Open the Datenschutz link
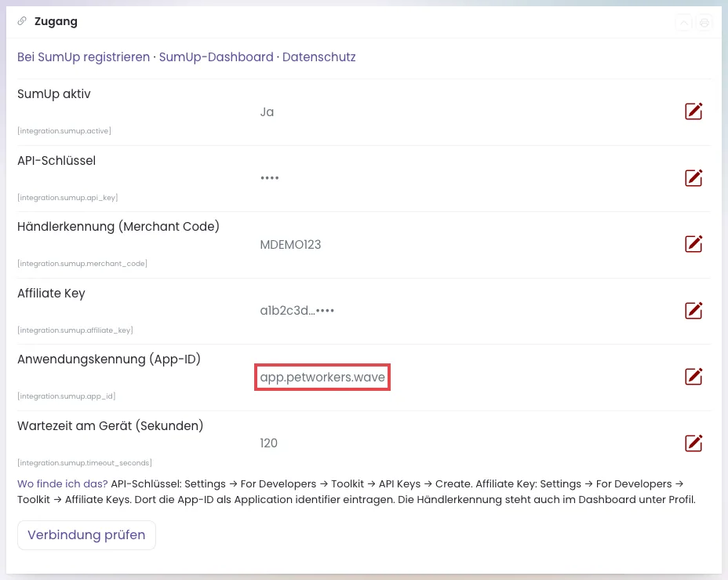Screen dimensions: 728x580 (319, 57)
